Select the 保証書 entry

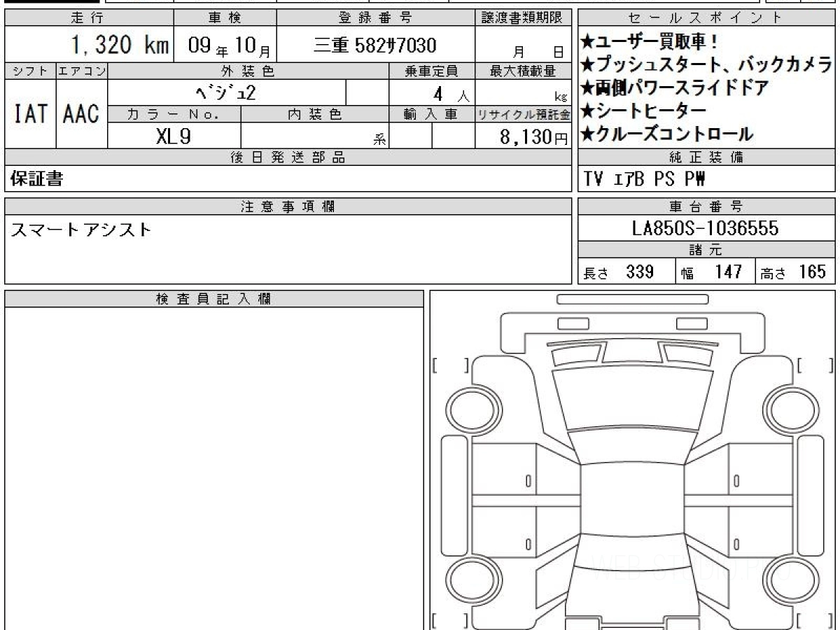click(x=37, y=179)
